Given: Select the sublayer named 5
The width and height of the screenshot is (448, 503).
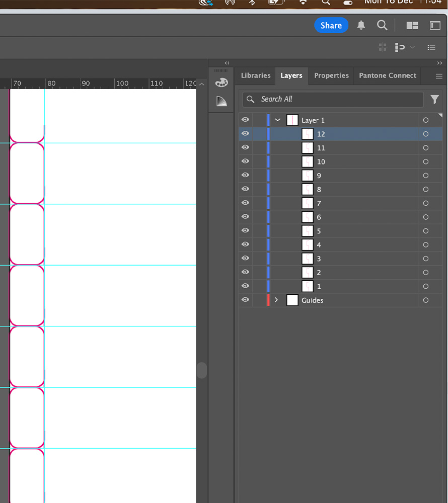Looking at the screenshot, I should click(319, 231).
